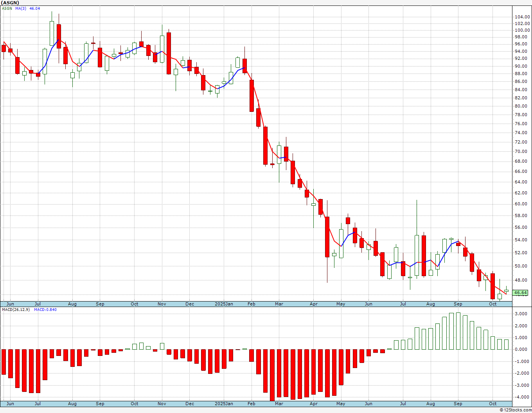The image size is (532, 413).
Task: Select the ASGN legend label
Action: click(x=7, y=9)
